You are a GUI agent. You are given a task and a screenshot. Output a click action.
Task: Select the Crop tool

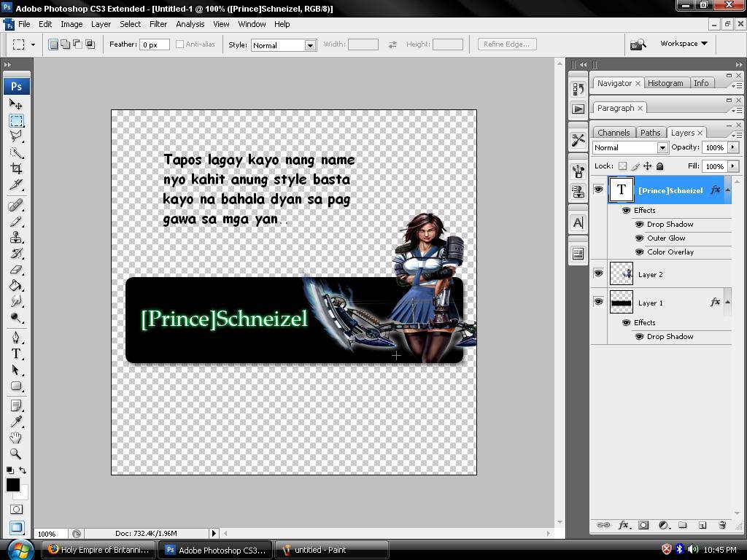pyautogui.click(x=16, y=168)
